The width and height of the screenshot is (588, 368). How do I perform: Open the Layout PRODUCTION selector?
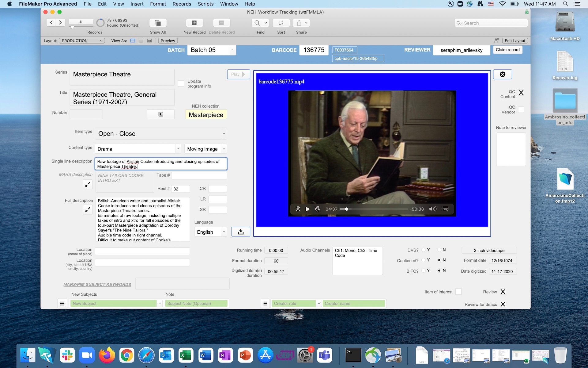(x=82, y=41)
